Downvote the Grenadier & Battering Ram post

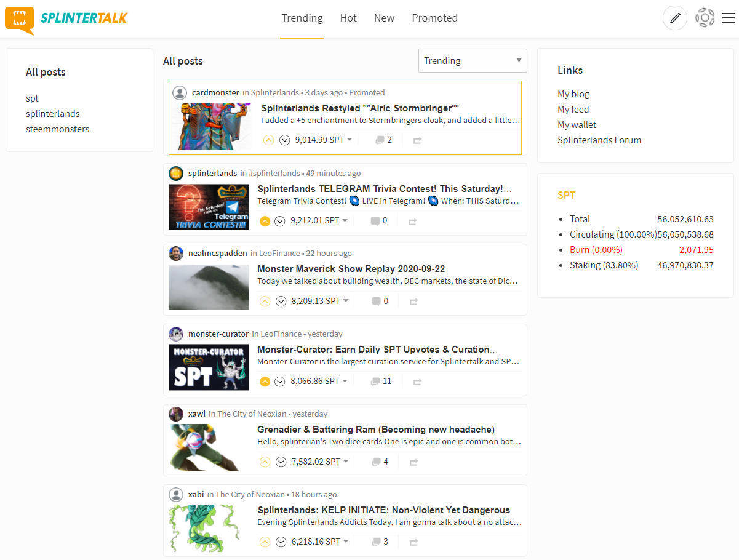tap(281, 462)
